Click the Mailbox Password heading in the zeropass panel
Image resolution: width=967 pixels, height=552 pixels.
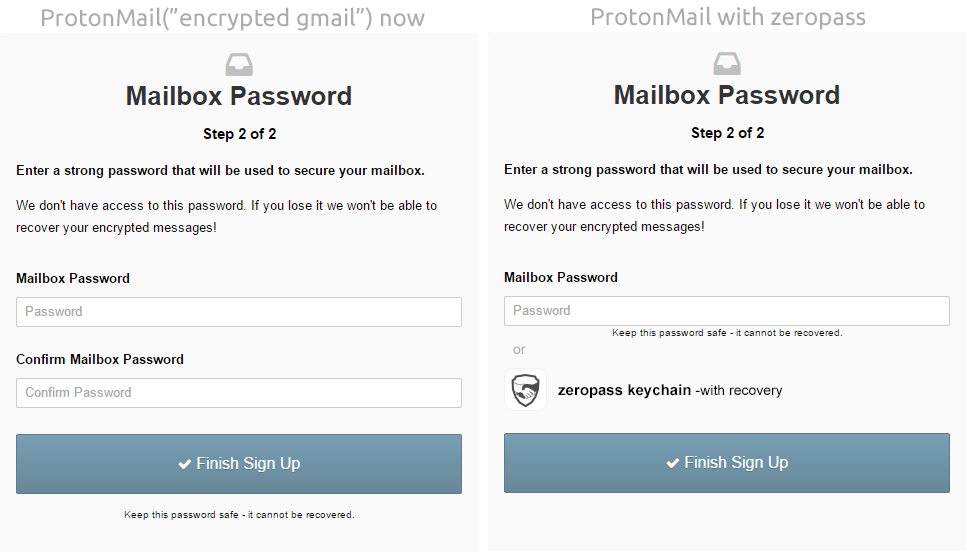point(727,96)
